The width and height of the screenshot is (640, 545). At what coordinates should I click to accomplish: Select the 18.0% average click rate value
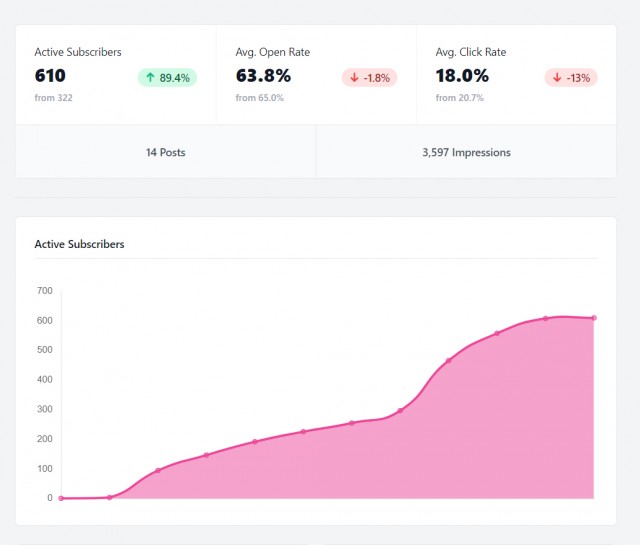[x=462, y=75]
